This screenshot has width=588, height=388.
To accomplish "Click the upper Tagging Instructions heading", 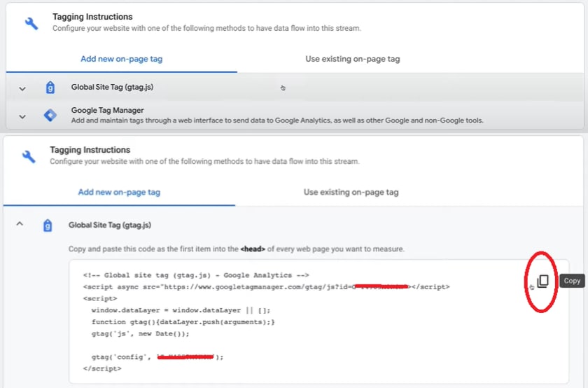I will [x=92, y=17].
